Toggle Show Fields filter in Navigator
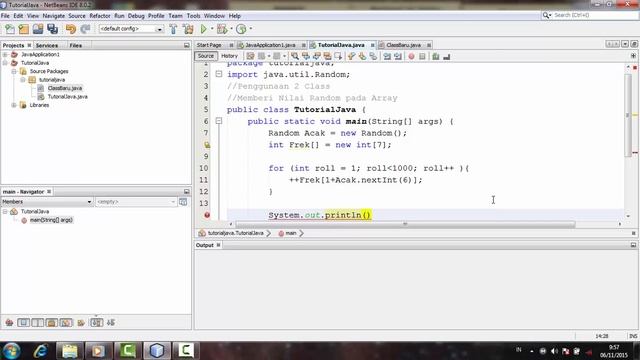Screen dimensions: 640x360 tap(24, 322)
